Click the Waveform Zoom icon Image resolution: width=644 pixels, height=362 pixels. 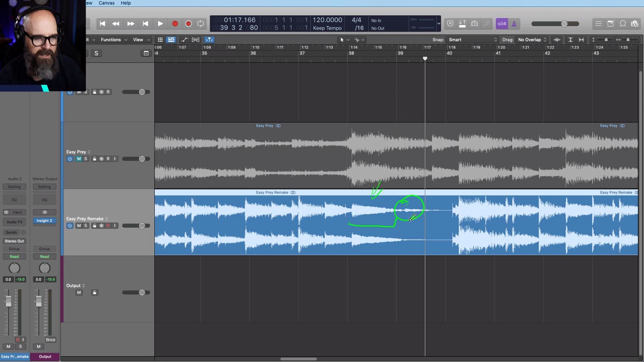(557, 40)
